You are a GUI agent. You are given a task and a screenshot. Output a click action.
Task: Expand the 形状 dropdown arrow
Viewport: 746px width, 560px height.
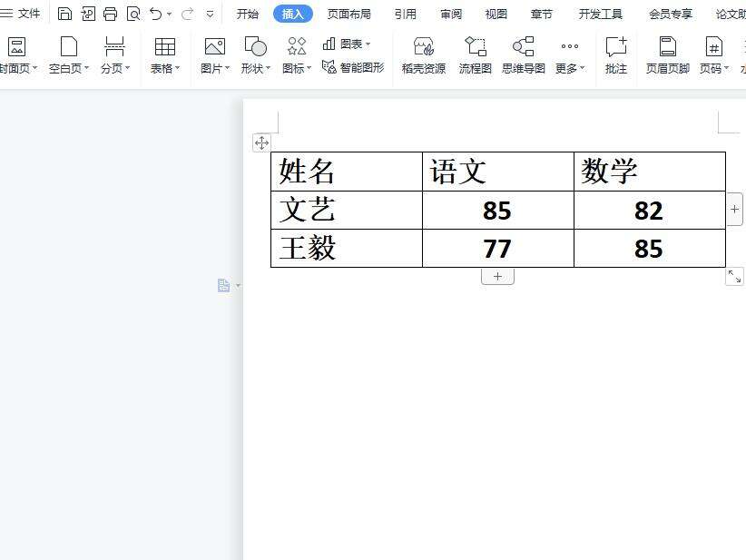point(268,68)
